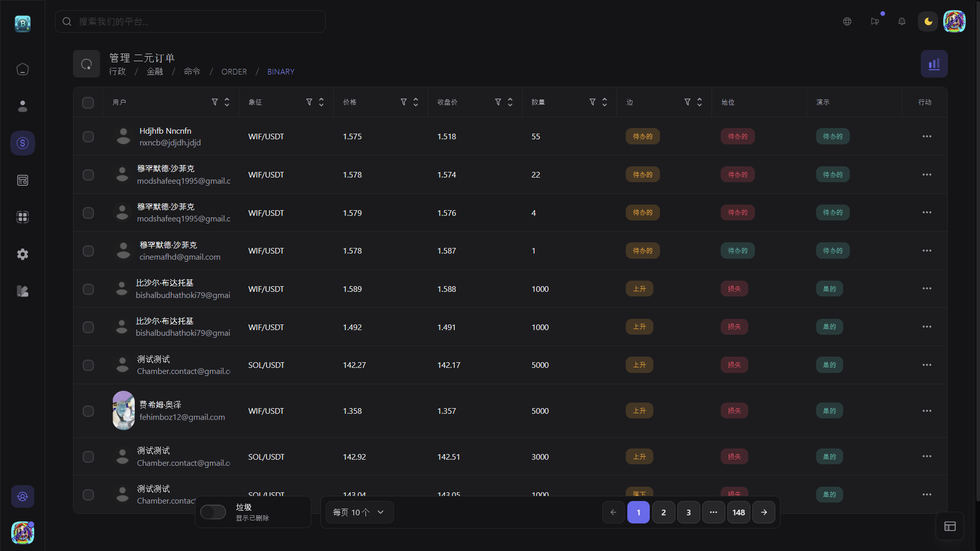Enable the 显示已删除 trash toggle
This screenshot has width=980, height=551.
click(x=213, y=512)
